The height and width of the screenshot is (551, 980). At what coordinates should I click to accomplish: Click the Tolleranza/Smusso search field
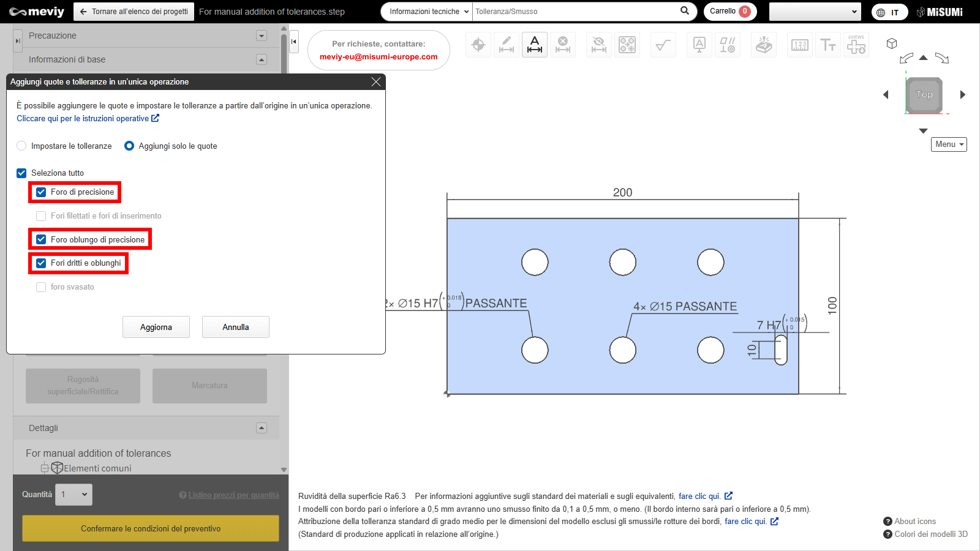point(575,12)
